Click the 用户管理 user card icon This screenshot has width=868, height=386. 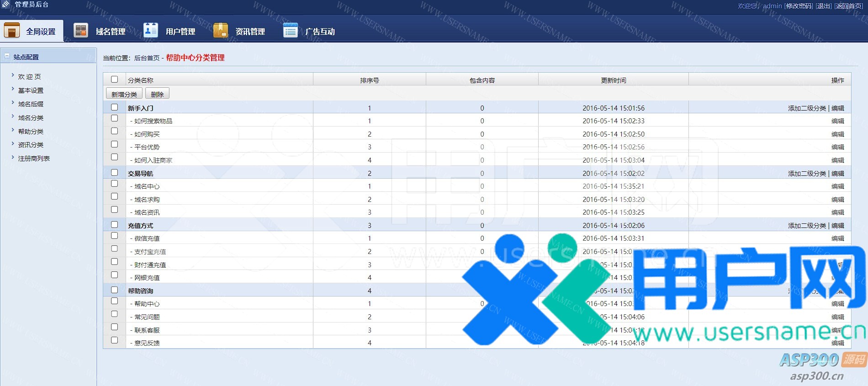coord(150,30)
